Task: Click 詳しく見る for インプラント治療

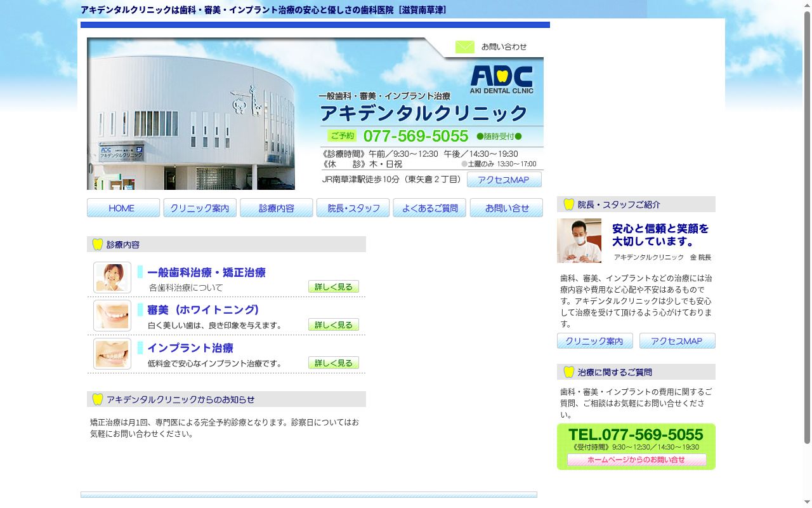Action: pyautogui.click(x=334, y=363)
